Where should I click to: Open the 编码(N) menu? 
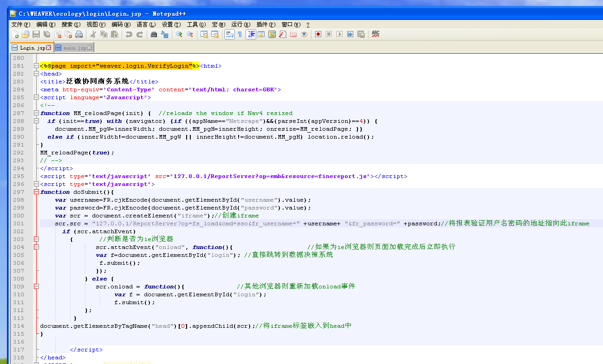click(x=121, y=25)
